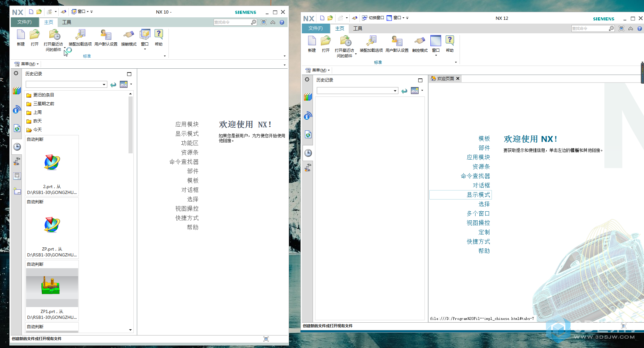Open view style dropdown in NX 10 history
Viewport: 644px width, 348px height.
(131, 84)
